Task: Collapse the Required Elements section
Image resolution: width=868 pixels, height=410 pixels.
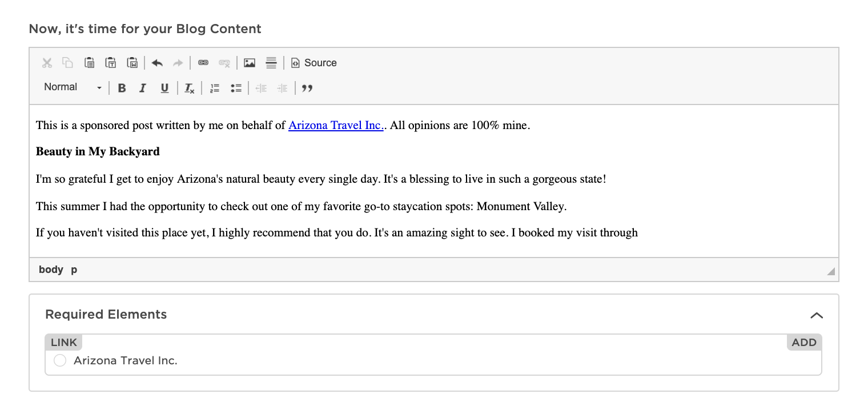Action: click(817, 315)
